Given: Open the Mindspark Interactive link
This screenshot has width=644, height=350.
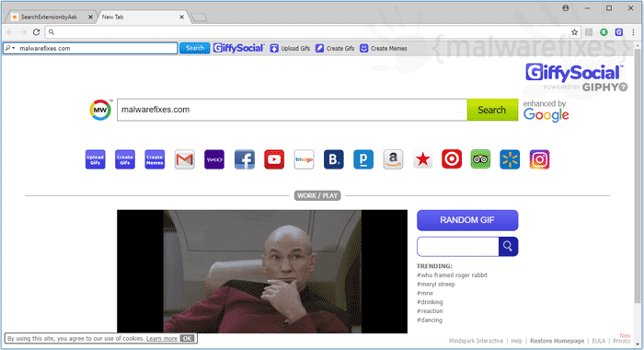Looking at the screenshot, I should coord(476,341).
